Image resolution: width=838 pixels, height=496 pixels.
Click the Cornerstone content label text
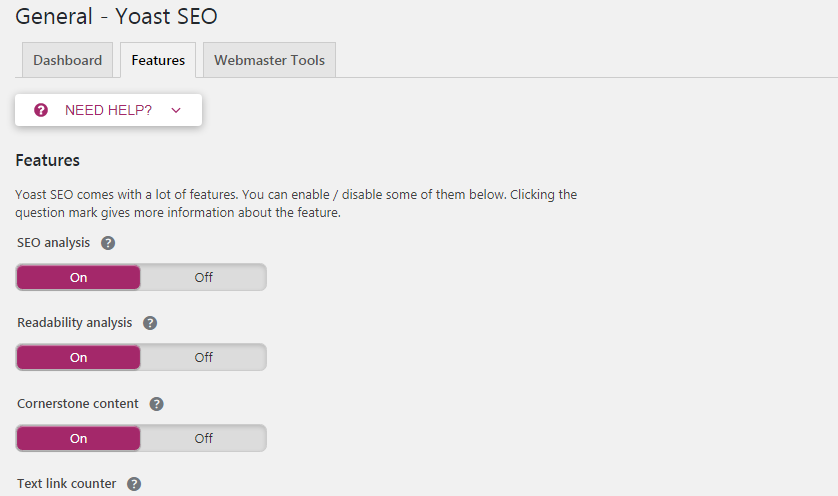tap(78, 404)
